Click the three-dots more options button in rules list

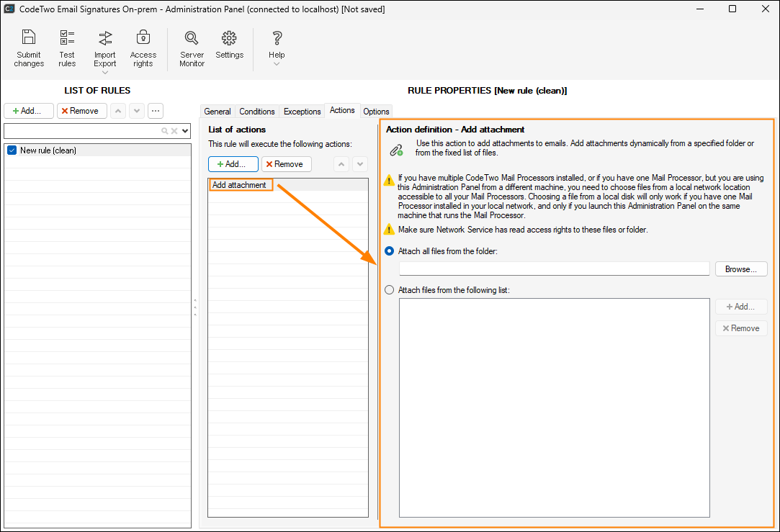tap(156, 111)
